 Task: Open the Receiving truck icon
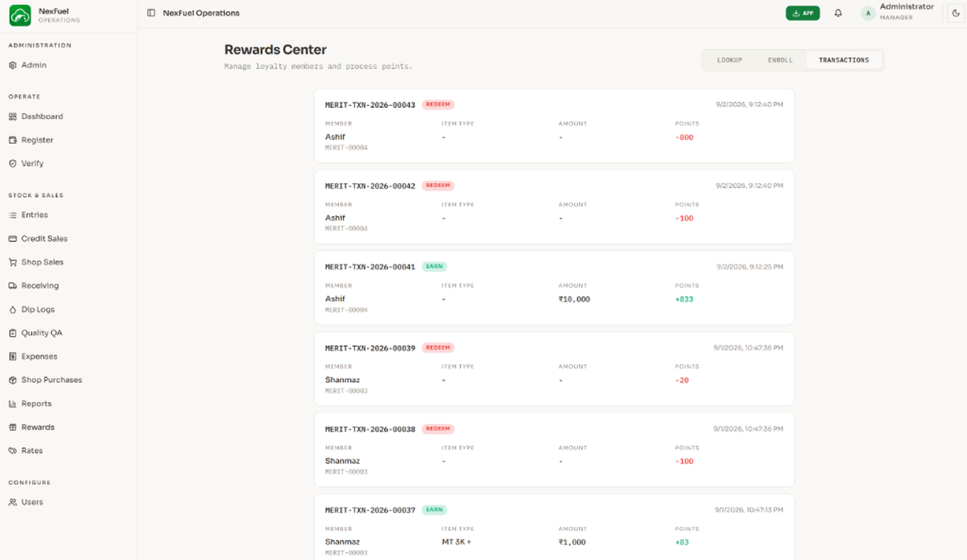[13, 286]
